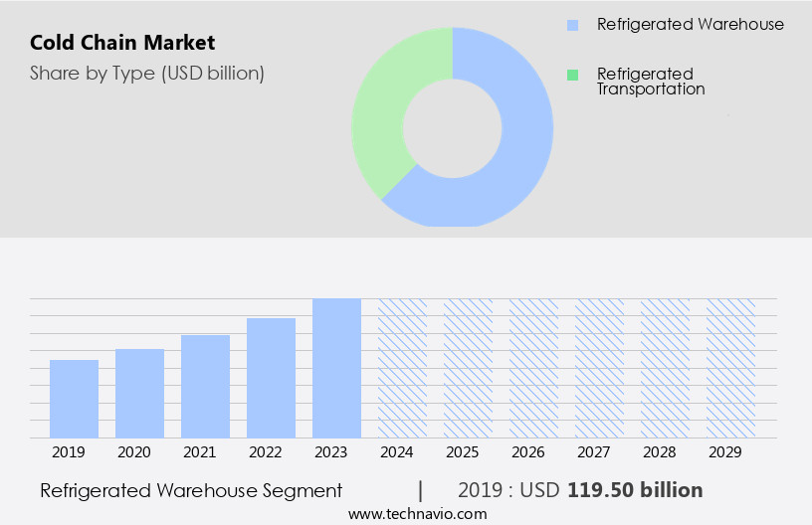Image resolution: width=812 pixels, height=525 pixels.
Task: Click the 2022 solid blue bar
Action: [x=271, y=378]
